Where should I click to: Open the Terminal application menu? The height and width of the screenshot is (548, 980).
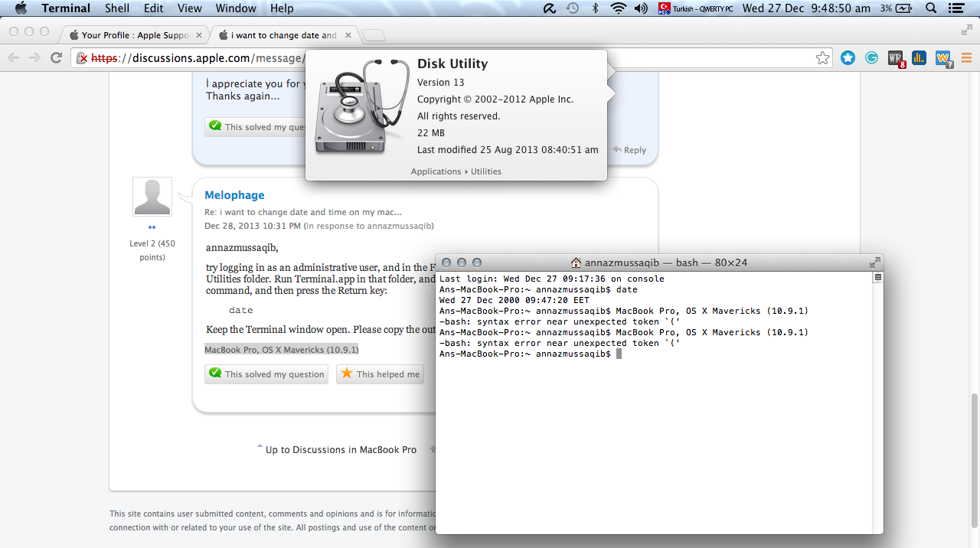pos(66,8)
